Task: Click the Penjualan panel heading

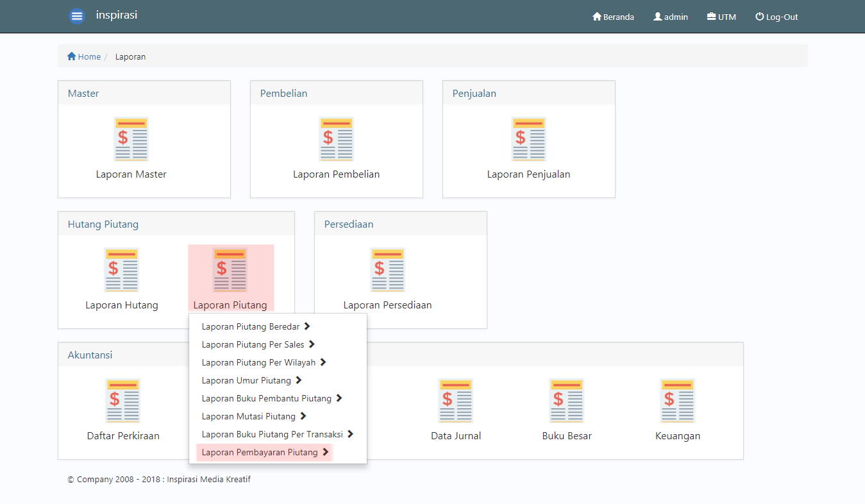Action: point(474,94)
